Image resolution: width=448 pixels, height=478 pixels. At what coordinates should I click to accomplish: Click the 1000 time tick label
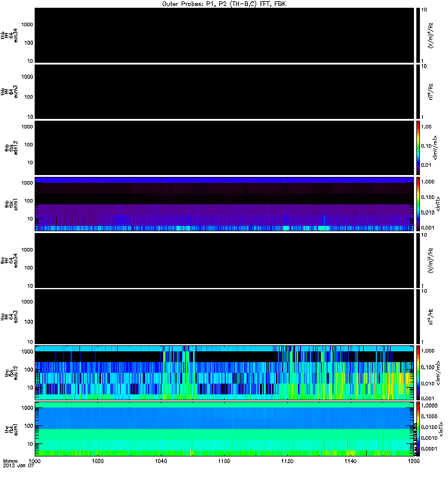(x=36, y=462)
